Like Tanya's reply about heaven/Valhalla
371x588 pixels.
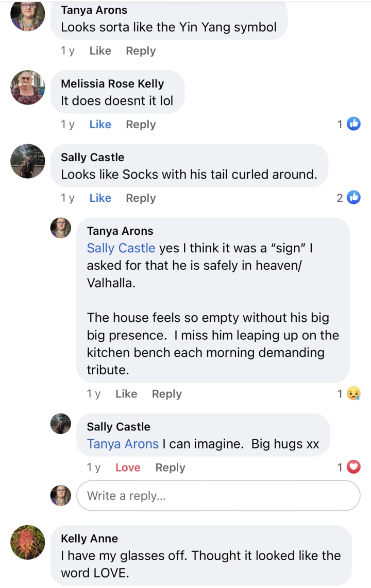click(x=126, y=394)
